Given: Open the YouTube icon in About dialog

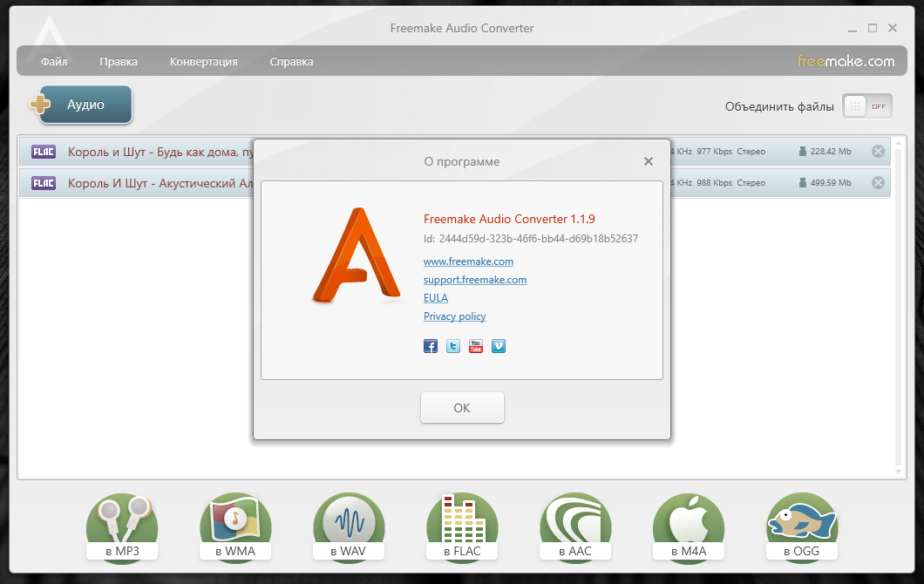Looking at the screenshot, I should coord(476,346).
